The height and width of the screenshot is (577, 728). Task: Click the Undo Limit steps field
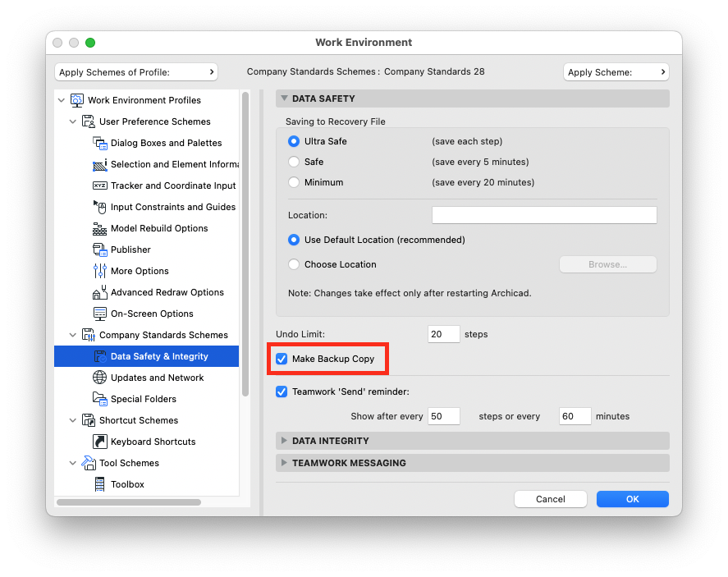(443, 334)
